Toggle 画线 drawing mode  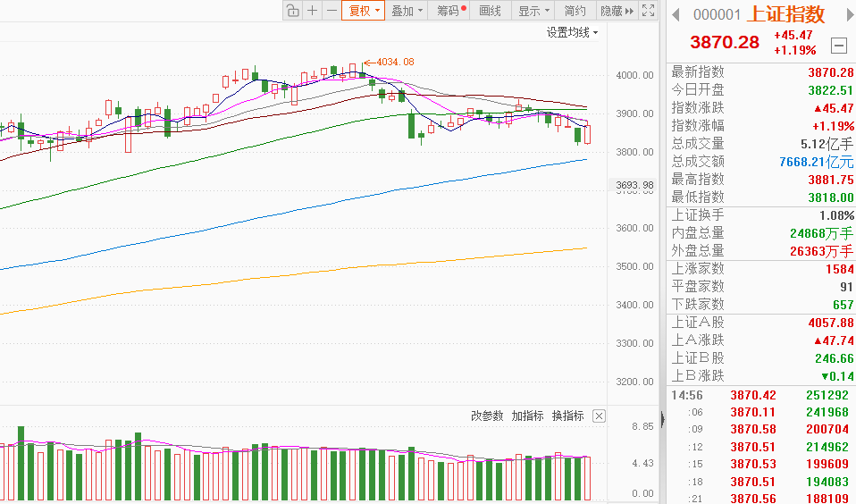tap(490, 11)
